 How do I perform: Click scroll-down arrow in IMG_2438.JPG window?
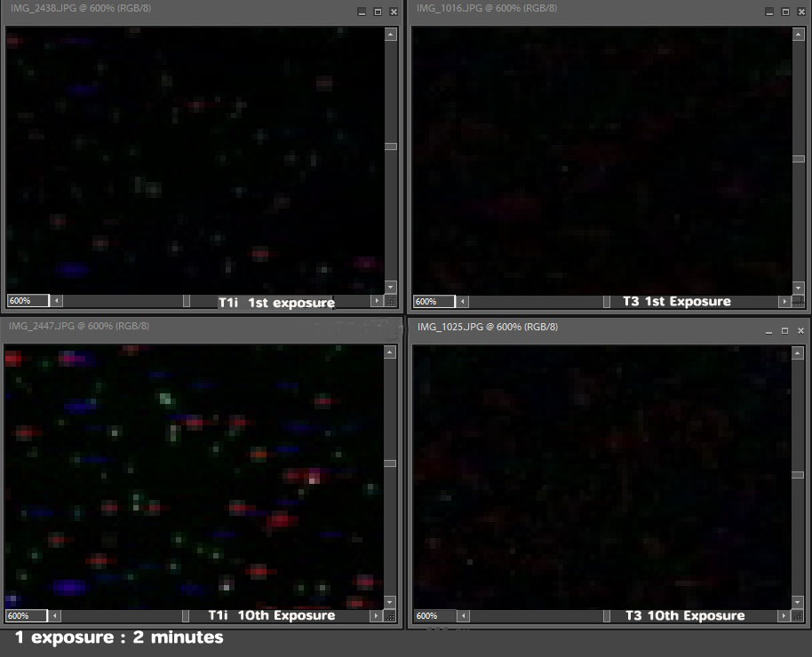(x=391, y=287)
